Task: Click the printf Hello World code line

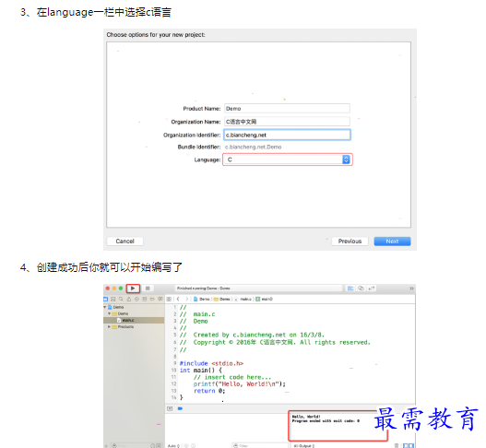Action: click(x=240, y=384)
